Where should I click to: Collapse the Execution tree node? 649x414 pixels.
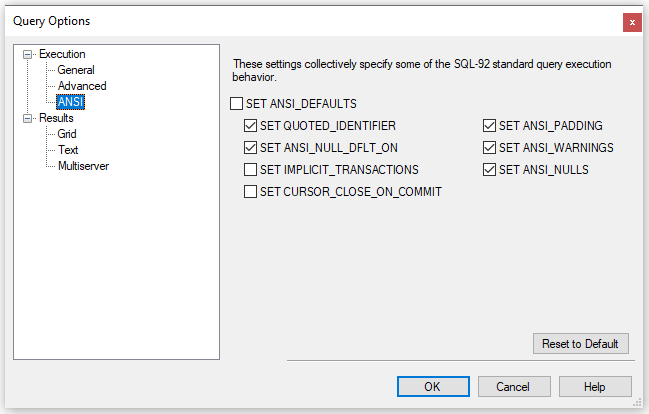click(29, 54)
